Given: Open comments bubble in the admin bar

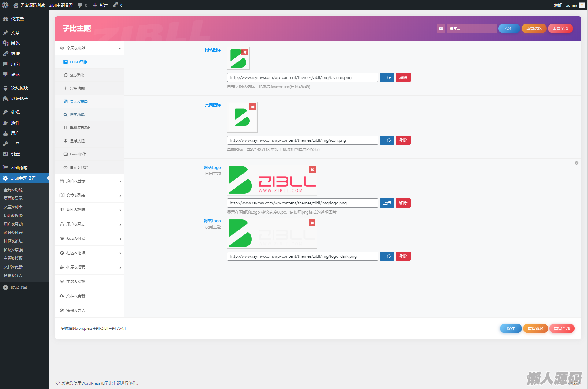Looking at the screenshot, I should [x=80, y=5].
